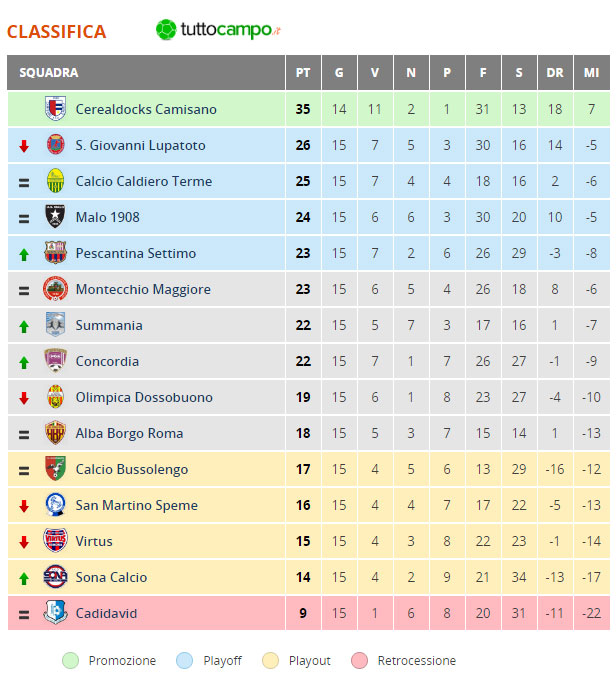This screenshot has width=616, height=679.
Task: Click the Cerealdocks Camisano team crest
Action: click(x=55, y=109)
